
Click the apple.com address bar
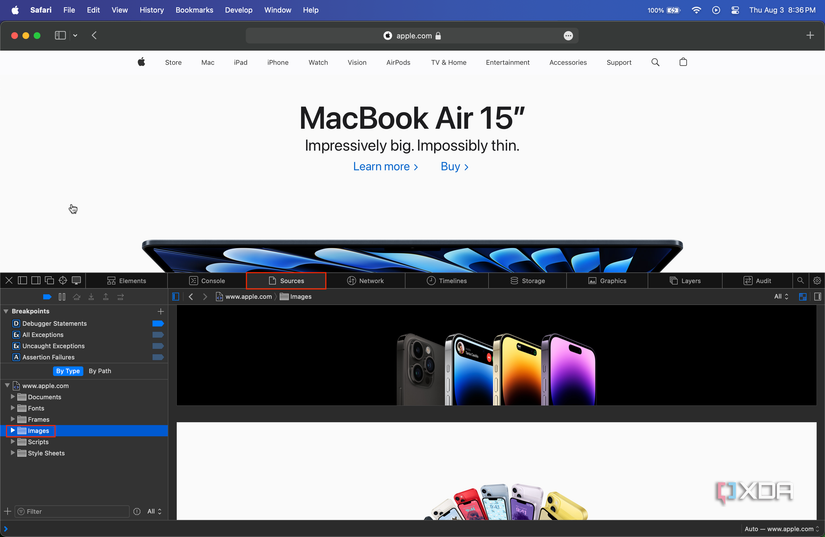coord(412,35)
